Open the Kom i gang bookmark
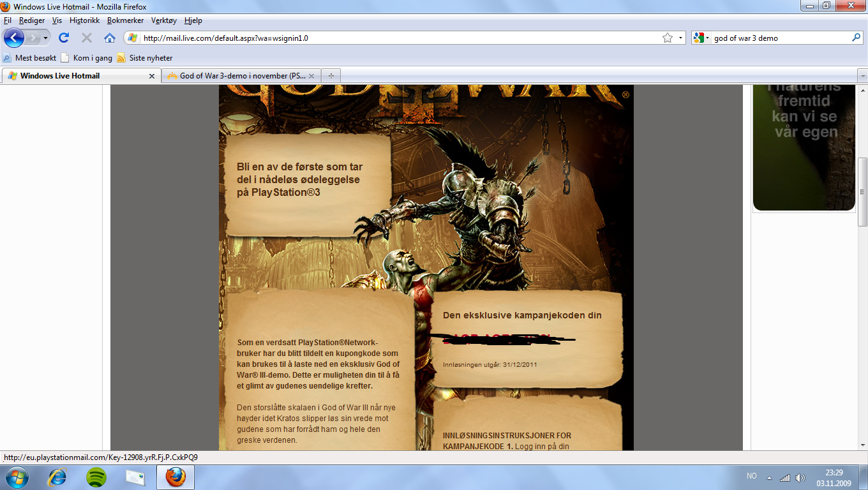The width and height of the screenshot is (868, 490). coord(87,57)
